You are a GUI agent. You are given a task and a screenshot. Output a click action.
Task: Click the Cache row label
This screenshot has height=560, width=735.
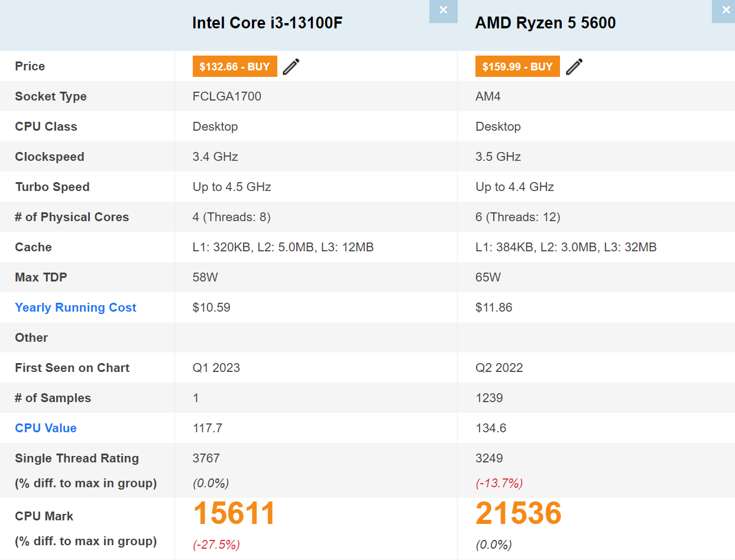pos(34,247)
